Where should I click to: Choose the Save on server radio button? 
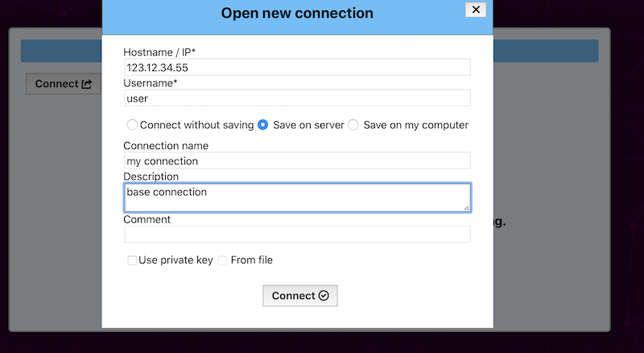(x=262, y=125)
